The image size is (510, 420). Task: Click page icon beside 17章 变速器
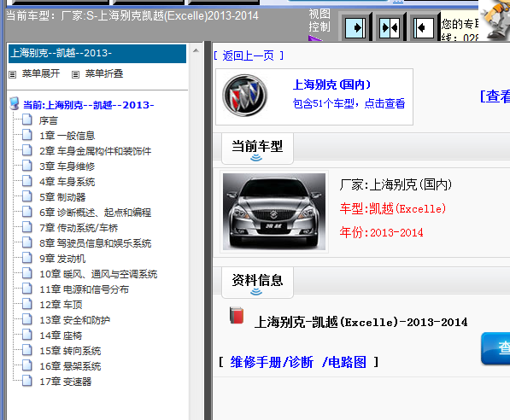tap(27, 381)
